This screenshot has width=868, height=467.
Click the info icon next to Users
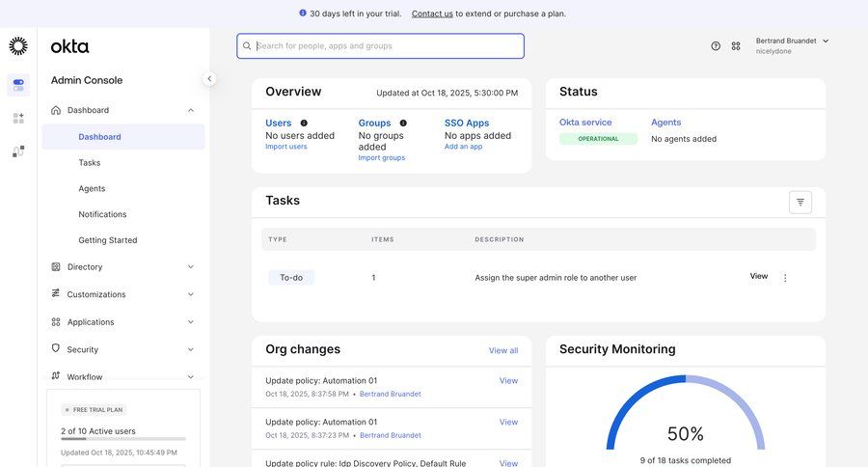[x=304, y=123]
